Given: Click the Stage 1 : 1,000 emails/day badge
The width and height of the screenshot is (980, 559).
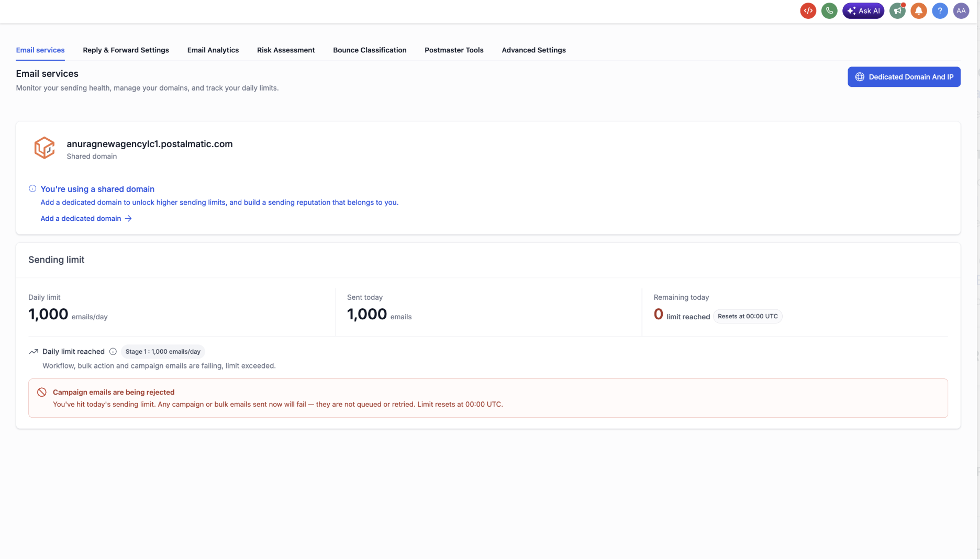Looking at the screenshot, I should pos(163,352).
